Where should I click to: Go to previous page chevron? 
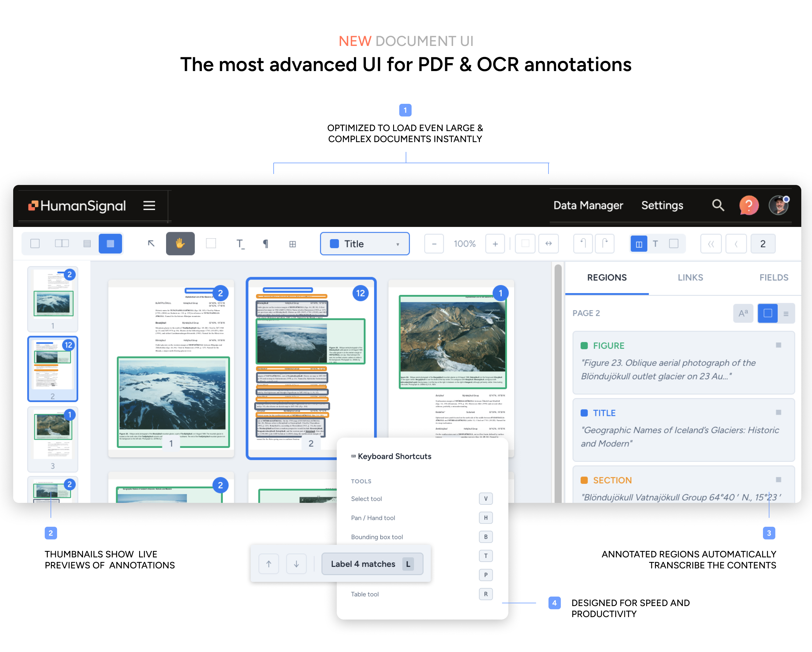coord(736,244)
